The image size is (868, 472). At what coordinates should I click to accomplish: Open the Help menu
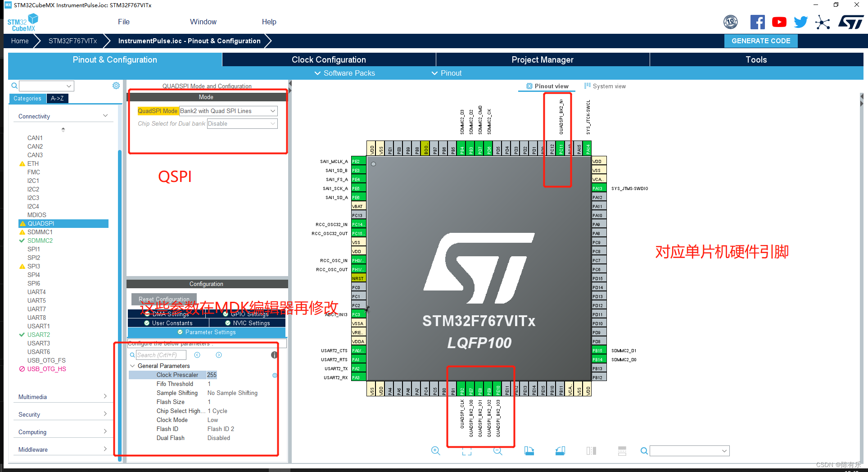tap(269, 22)
